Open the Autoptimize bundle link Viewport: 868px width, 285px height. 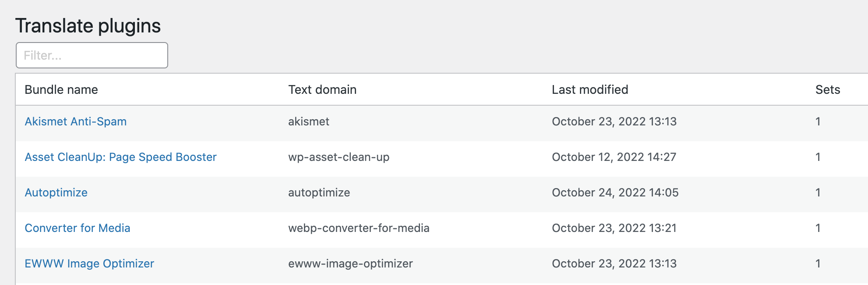tap(56, 192)
